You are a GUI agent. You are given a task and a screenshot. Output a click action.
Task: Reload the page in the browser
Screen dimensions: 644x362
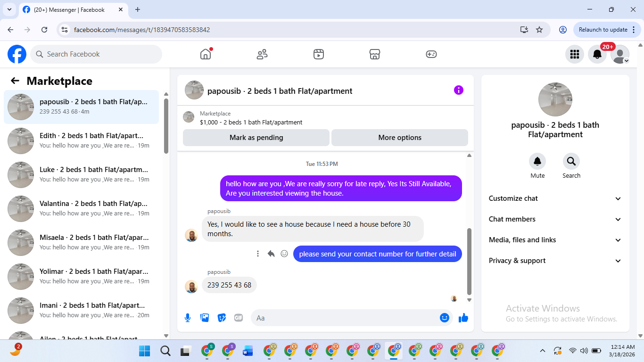coord(44,30)
